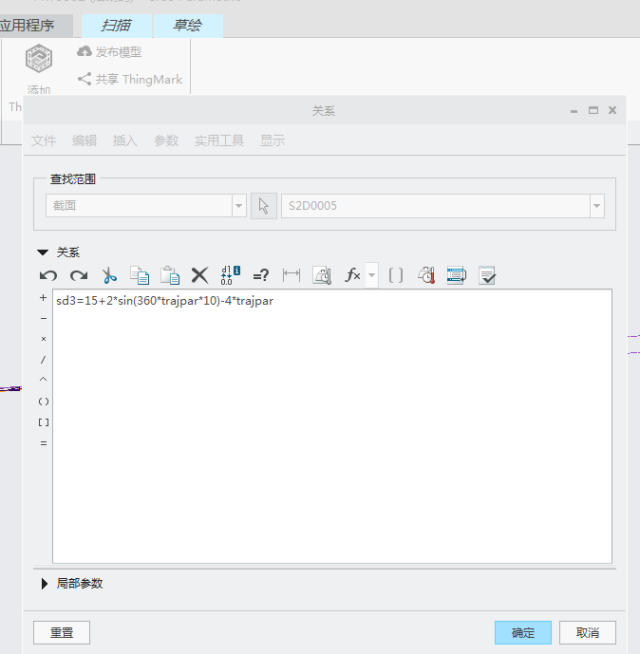Minimize the 关系 dialog

[574, 111]
